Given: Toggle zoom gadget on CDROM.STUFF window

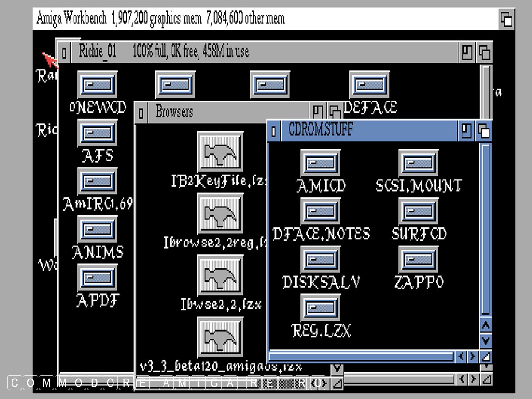Looking at the screenshot, I should click(x=466, y=131).
